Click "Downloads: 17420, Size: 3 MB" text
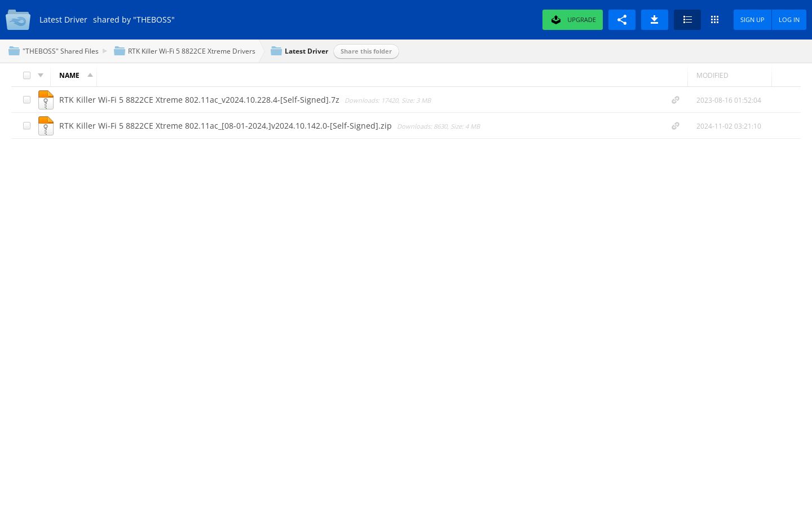The height and width of the screenshot is (508, 812). [388, 100]
